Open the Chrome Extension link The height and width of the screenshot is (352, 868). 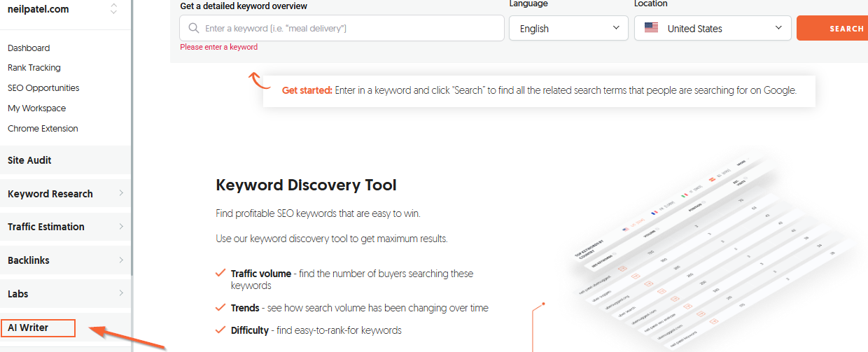43,129
